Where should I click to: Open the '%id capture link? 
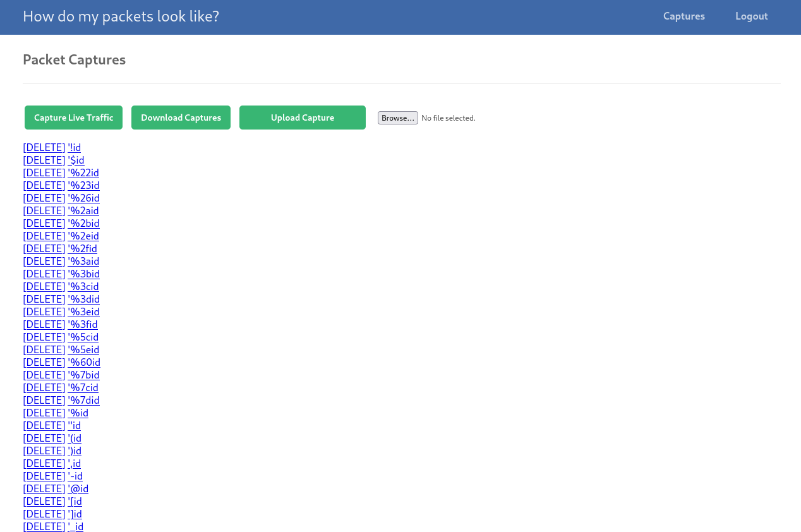tap(78, 413)
